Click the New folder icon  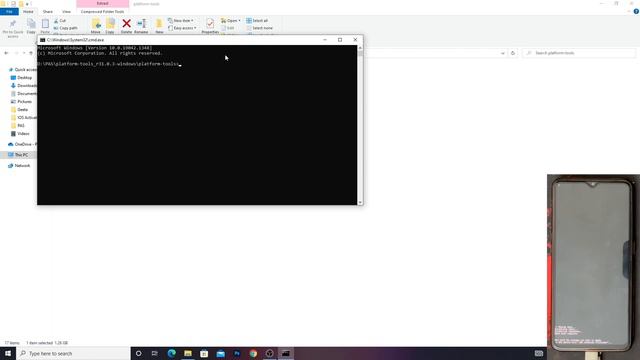[x=159, y=24]
